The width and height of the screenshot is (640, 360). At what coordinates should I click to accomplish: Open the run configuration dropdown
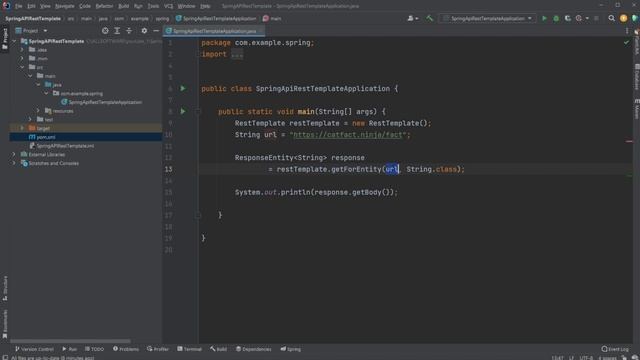tap(488, 18)
